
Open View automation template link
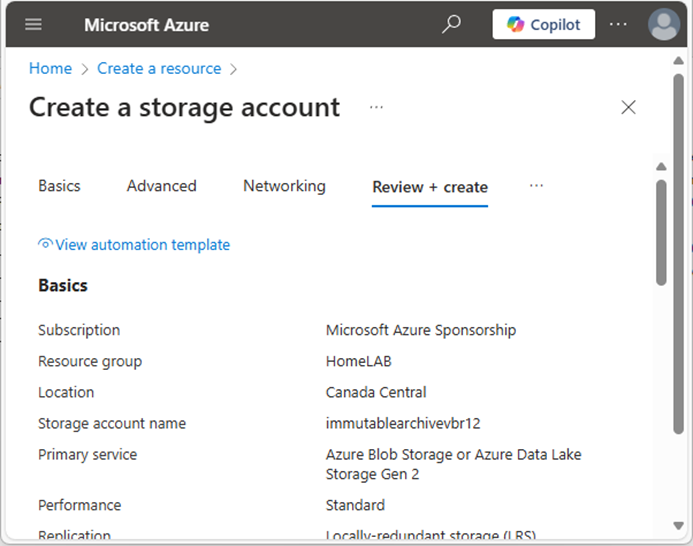tap(142, 245)
